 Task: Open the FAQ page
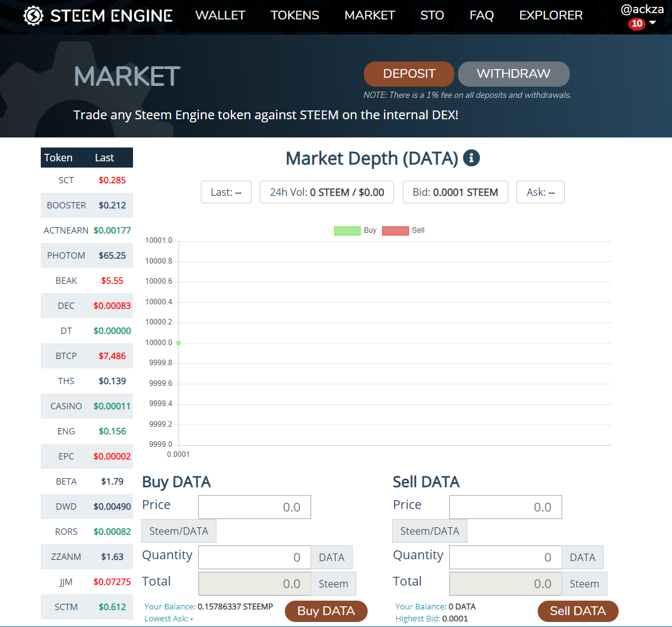481,16
